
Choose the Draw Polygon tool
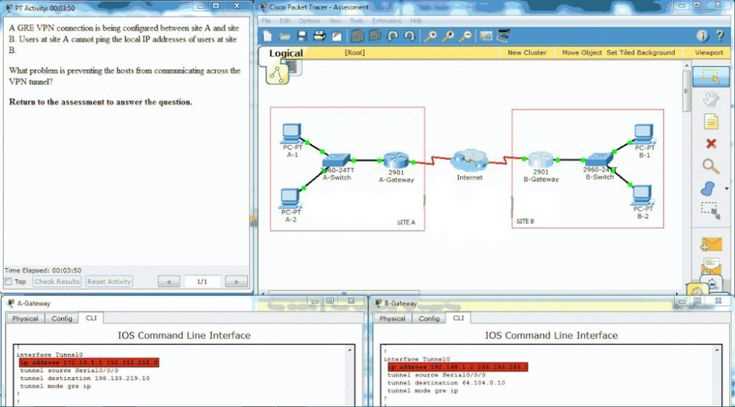(x=708, y=188)
